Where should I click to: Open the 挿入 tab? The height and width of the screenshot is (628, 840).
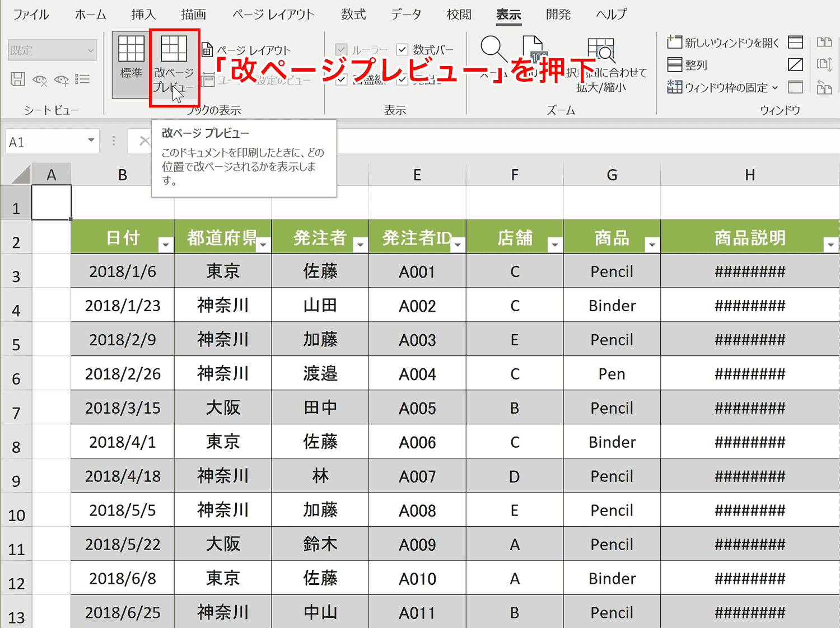coord(143,15)
